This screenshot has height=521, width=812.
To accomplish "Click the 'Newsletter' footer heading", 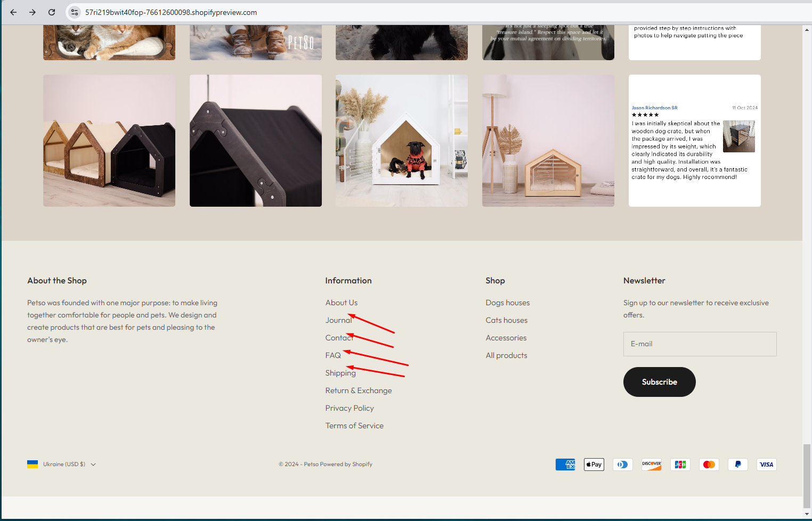I will (644, 281).
